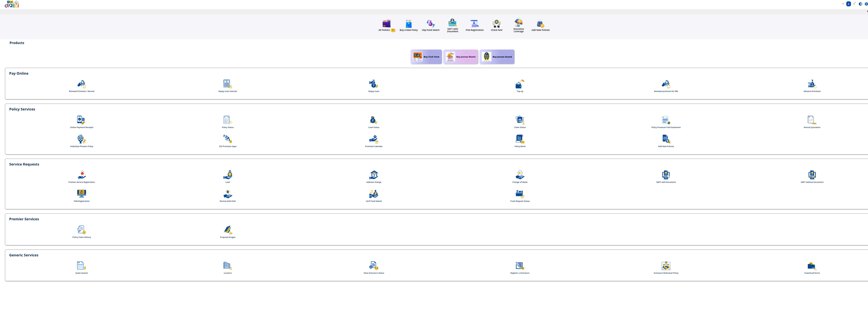Toggle high contrast mode icon
868x315 pixels.
tap(860, 4)
